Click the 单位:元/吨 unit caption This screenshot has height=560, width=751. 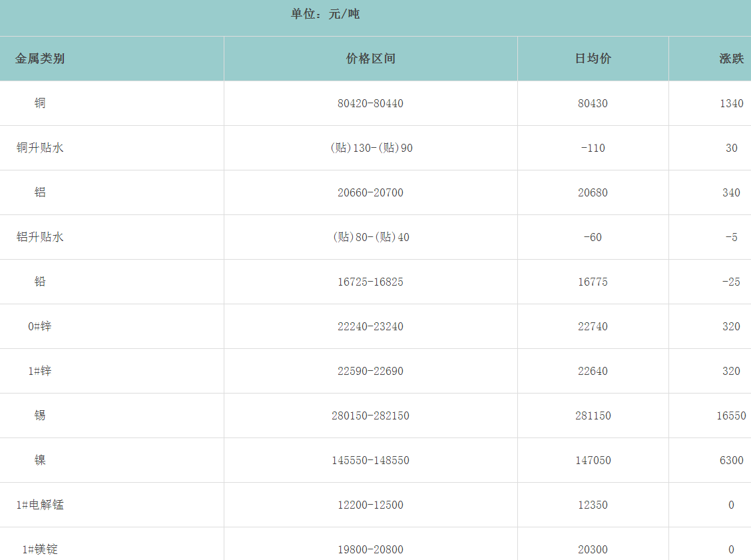[325, 14]
